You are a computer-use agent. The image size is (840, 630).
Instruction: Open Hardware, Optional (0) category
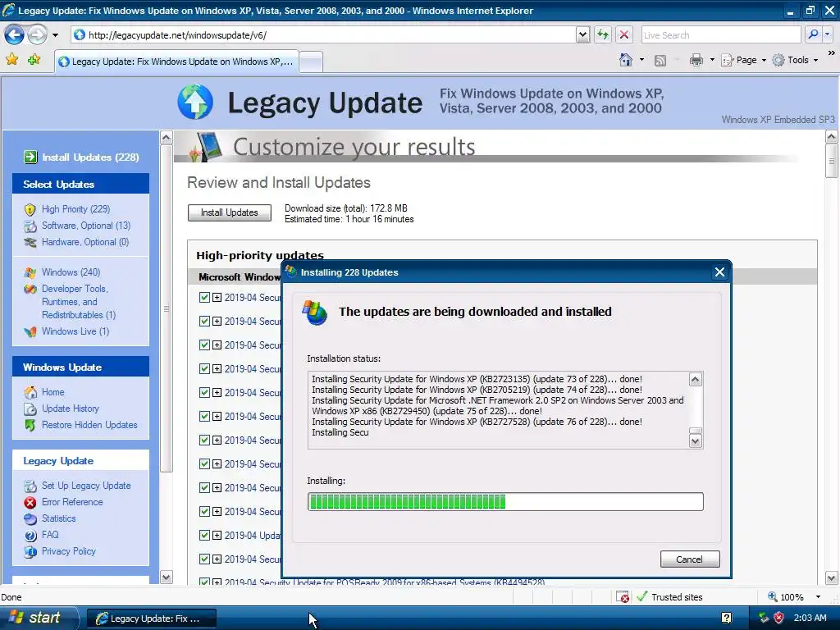point(85,242)
